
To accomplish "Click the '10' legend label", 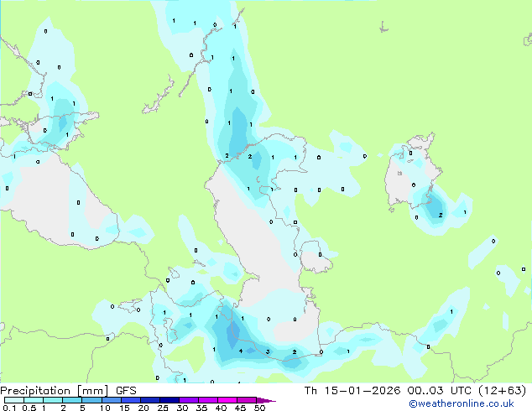I will pyautogui.click(x=105, y=408).
